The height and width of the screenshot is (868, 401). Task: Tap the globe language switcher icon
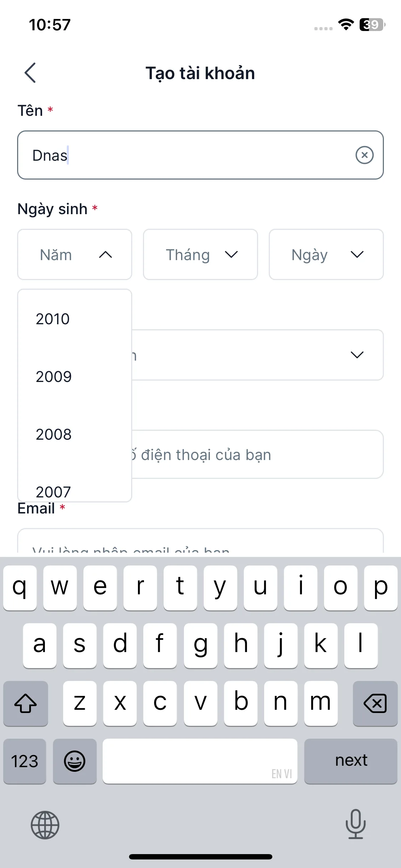coord(45,825)
